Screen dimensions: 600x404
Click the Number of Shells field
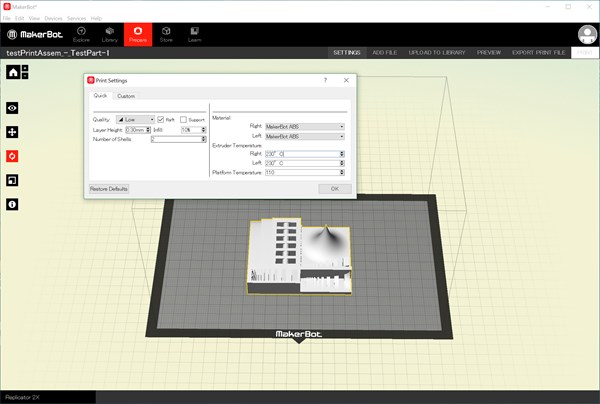[x=176, y=139]
